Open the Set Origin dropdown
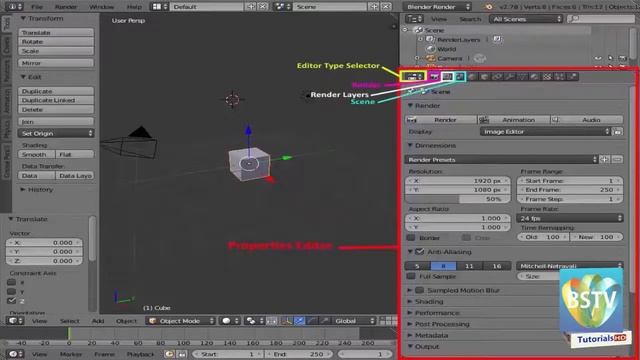640x360 pixels. pyautogui.click(x=56, y=133)
